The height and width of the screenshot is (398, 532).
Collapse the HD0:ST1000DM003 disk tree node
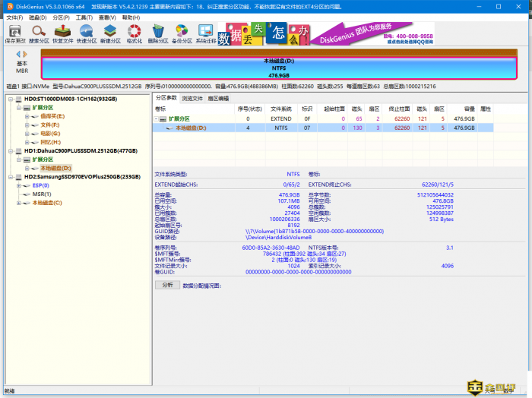coord(11,99)
